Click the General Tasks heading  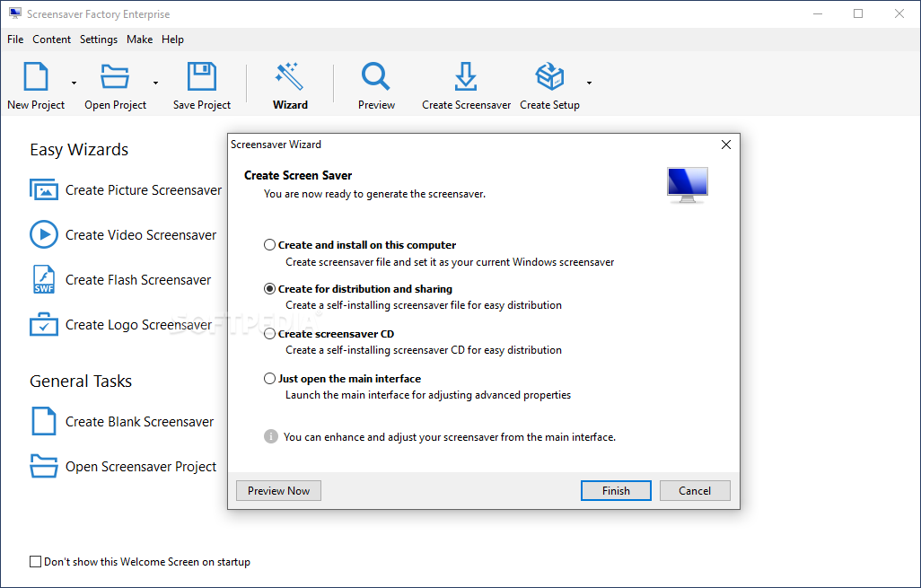click(81, 382)
